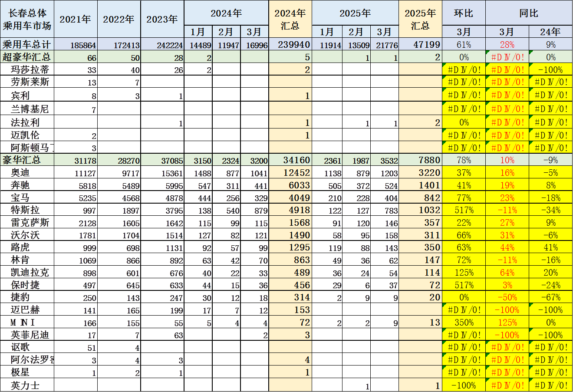Select the 同比 column header

[529, 13]
